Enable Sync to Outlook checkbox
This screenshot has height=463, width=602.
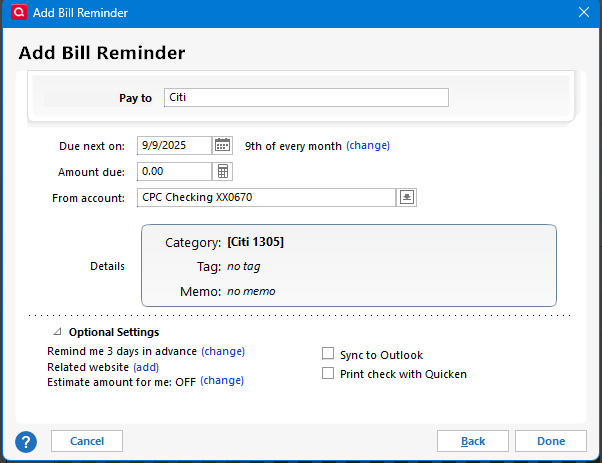328,354
